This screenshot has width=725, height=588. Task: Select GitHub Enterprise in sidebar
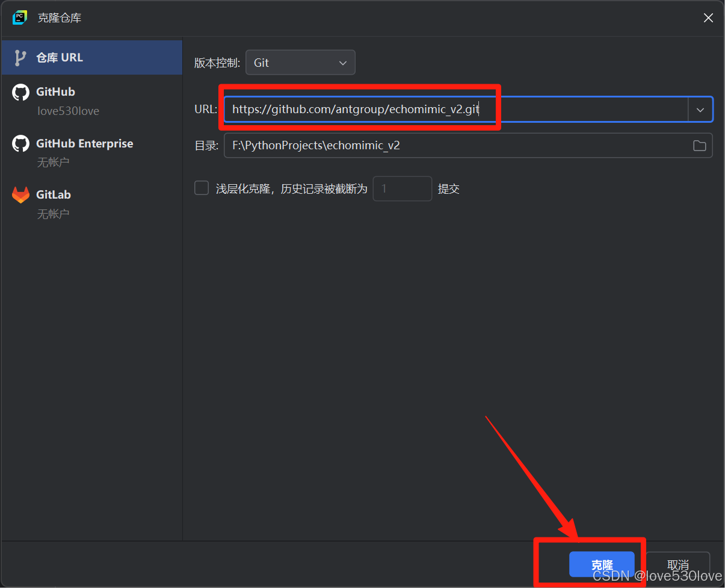91,153
